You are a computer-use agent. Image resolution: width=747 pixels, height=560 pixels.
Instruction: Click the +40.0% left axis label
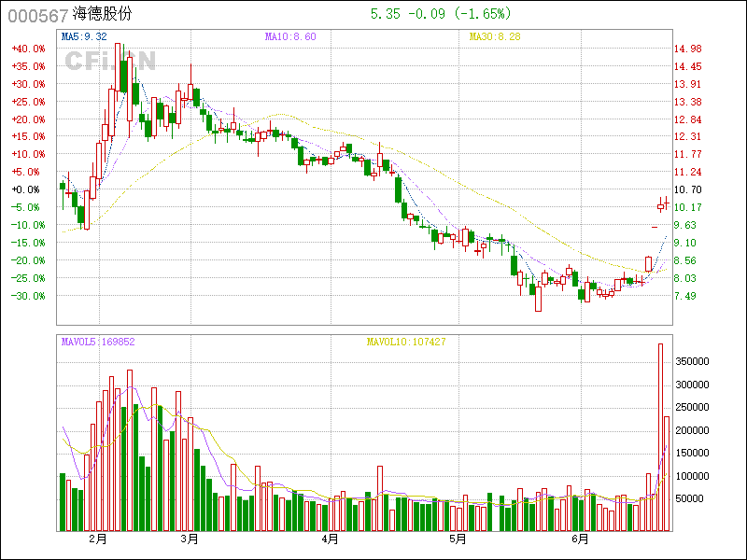pos(28,49)
